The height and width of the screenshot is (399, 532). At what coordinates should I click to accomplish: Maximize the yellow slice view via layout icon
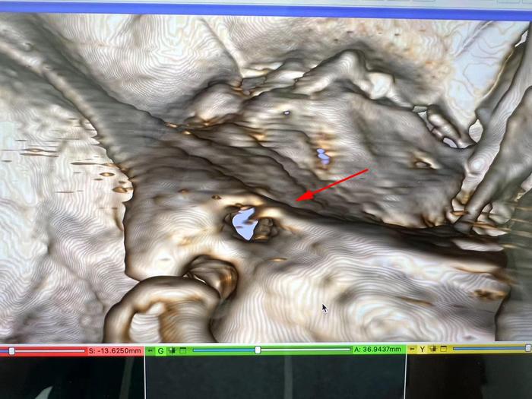coord(442,350)
